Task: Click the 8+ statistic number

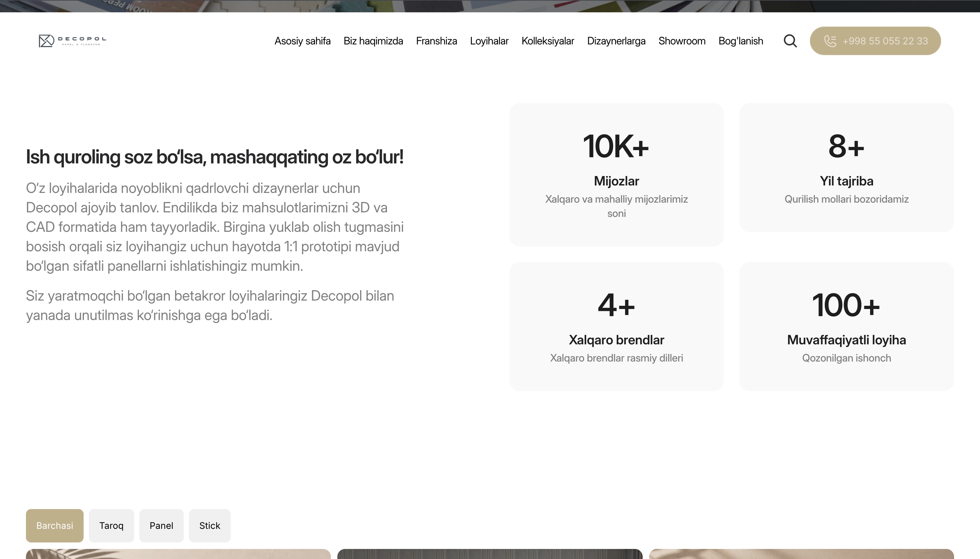Action: tap(846, 146)
